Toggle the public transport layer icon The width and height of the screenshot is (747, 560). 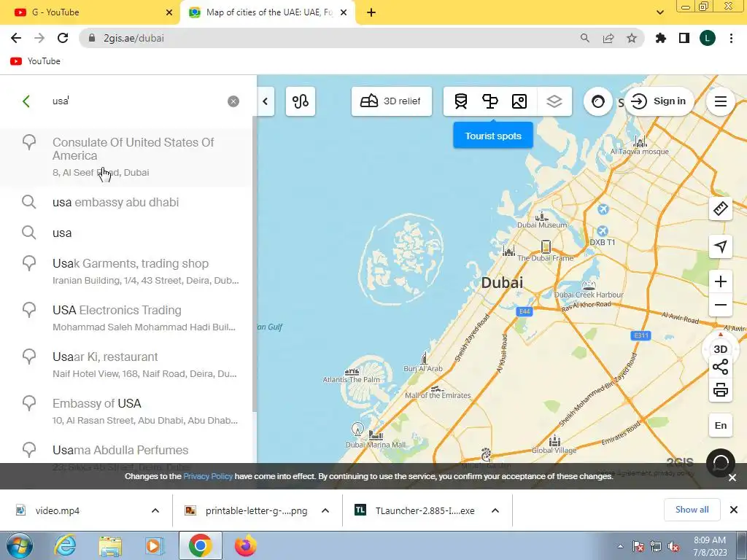pos(461,101)
